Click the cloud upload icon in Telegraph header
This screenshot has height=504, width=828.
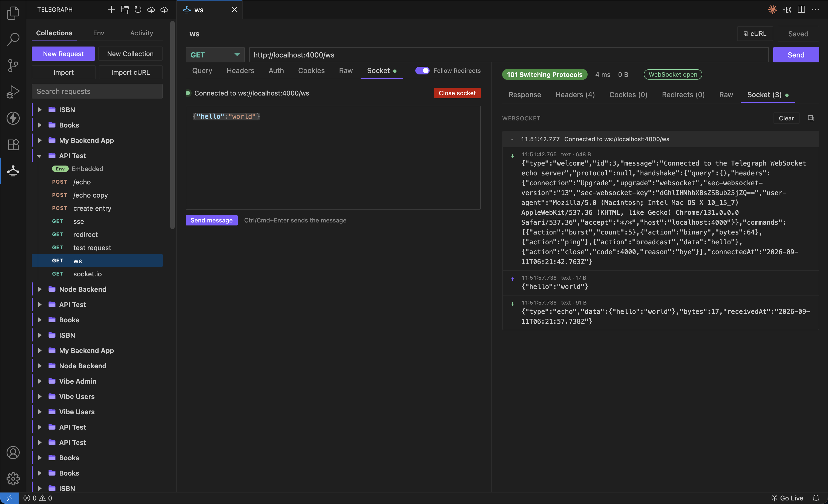pos(151,9)
